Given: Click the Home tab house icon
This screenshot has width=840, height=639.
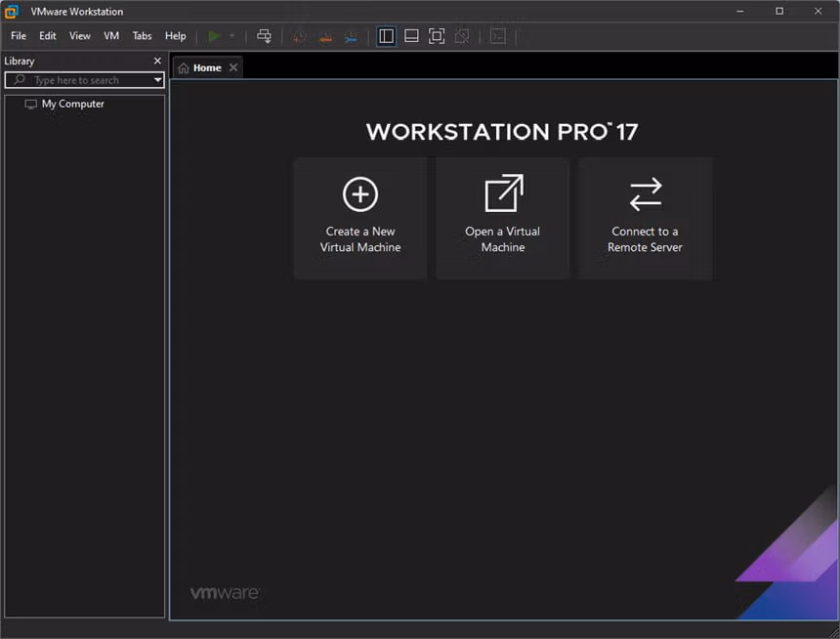Looking at the screenshot, I should tap(184, 68).
